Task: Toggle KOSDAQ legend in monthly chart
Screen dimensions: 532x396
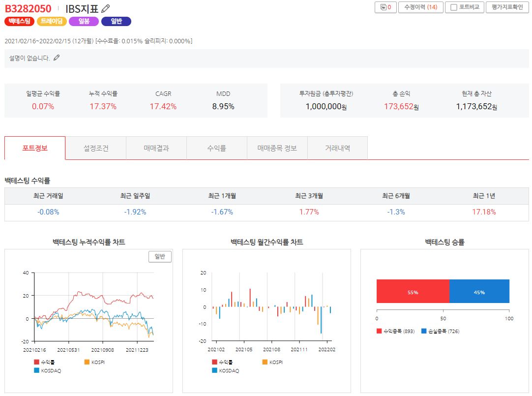Action: point(225,370)
